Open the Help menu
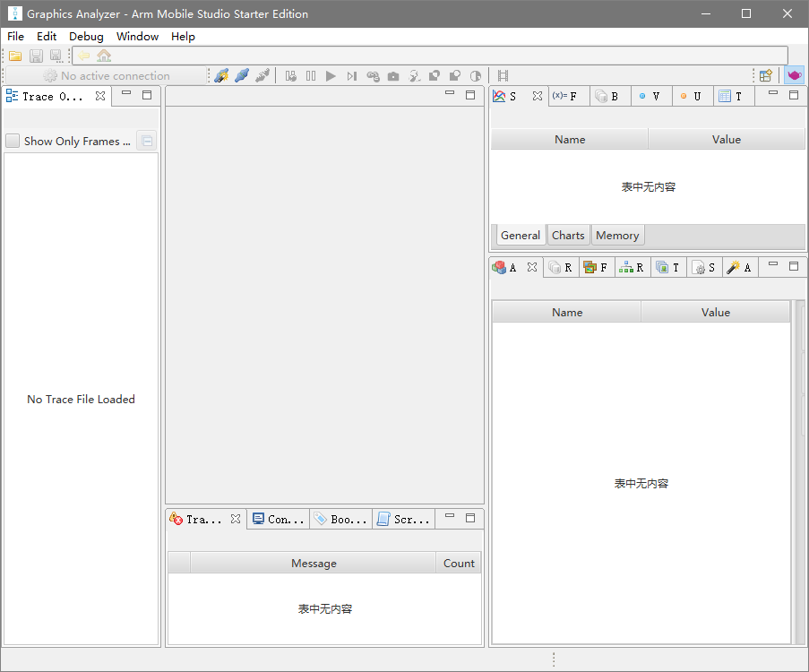This screenshot has width=809, height=672. click(183, 36)
